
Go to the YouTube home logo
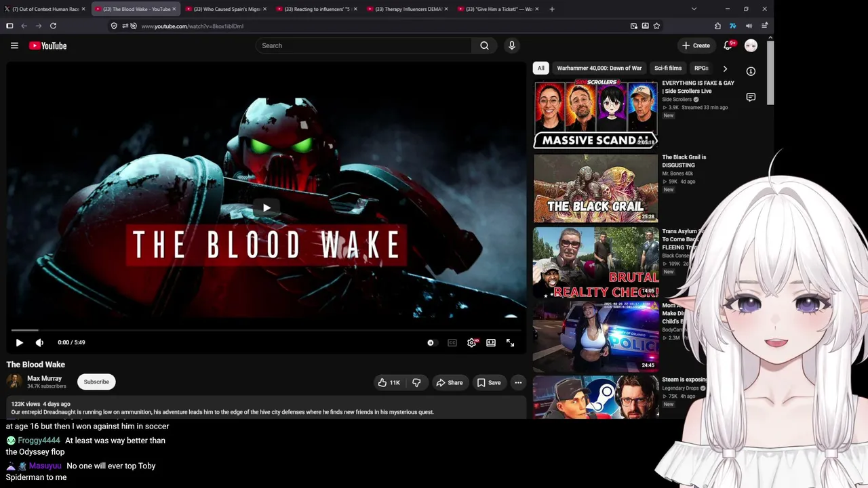[47, 45]
